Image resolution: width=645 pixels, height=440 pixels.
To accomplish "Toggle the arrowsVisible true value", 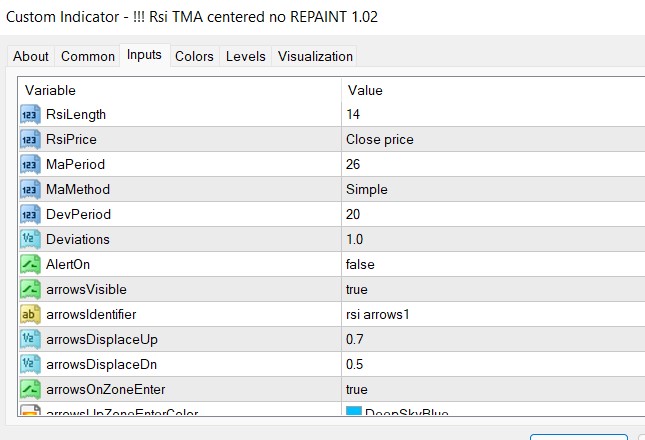I will point(359,290).
